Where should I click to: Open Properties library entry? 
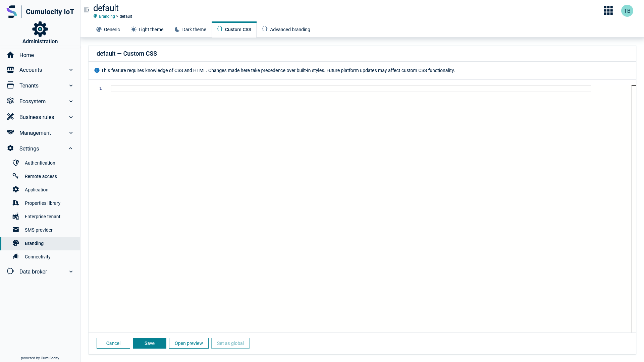click(40, 203)
